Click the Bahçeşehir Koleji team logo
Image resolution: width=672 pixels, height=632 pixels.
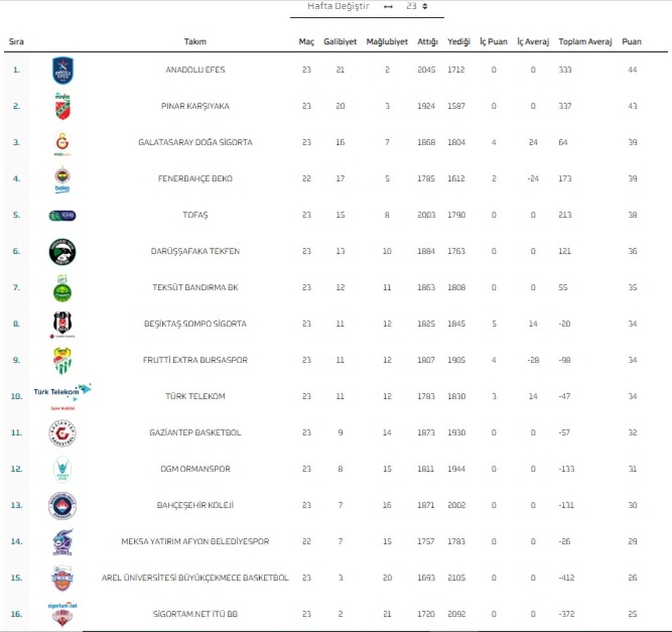point(63,505)
